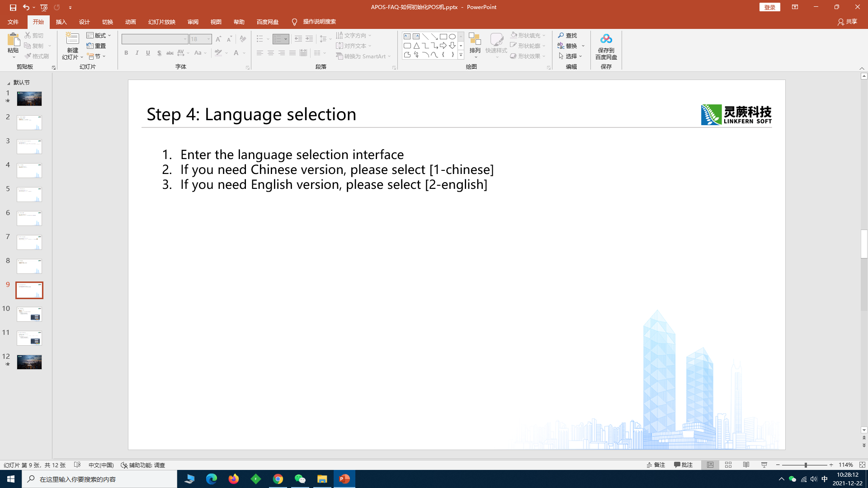Switch to Slide Sorter view icon
The width and height of the screenshot is (868, 488).
pyautogui.click(x=728, y=465)
